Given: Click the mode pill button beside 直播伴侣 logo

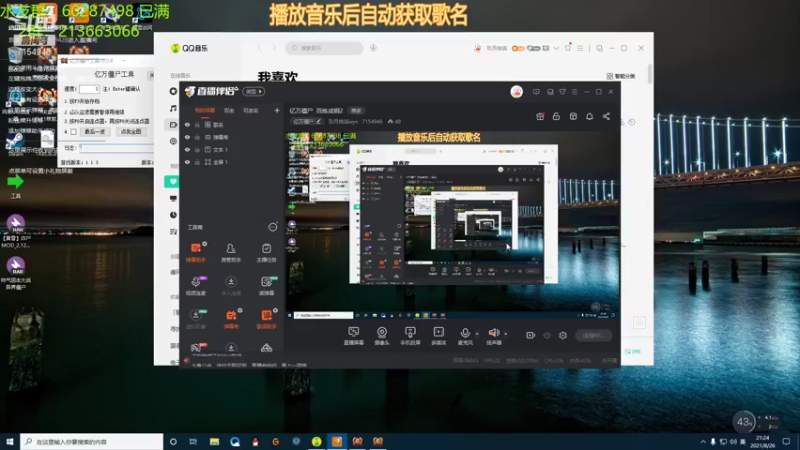Looking at the screenshot, I should pyautogui.click(x=254, y=91).
